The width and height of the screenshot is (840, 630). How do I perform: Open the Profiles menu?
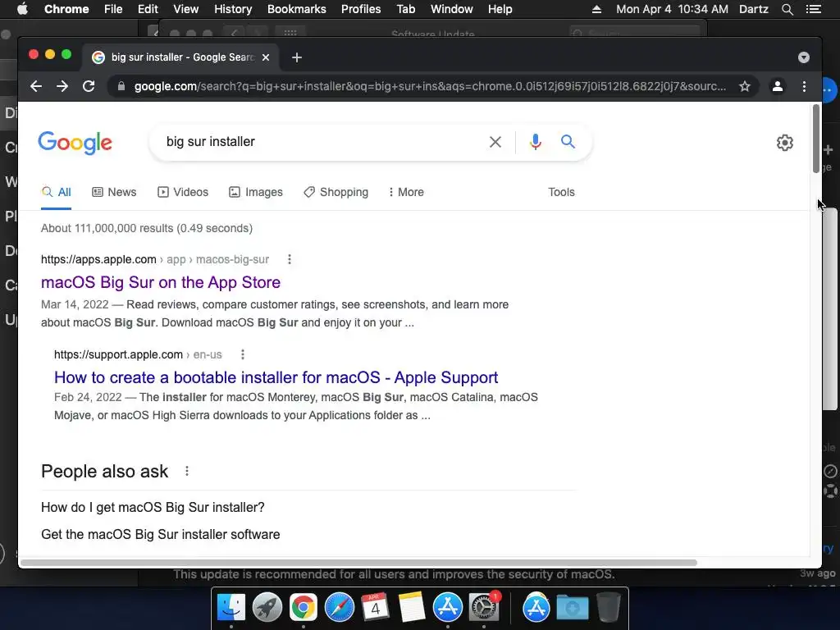click(x=361, y=9)
